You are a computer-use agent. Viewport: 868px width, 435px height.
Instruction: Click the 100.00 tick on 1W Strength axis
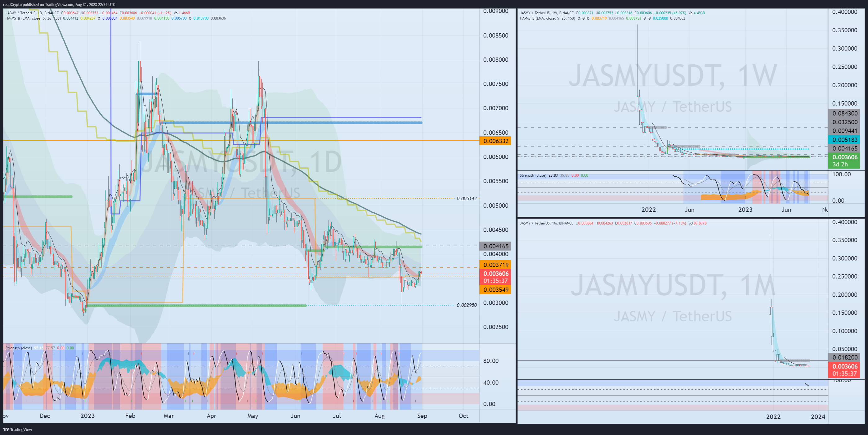click(x=841, y=174)
